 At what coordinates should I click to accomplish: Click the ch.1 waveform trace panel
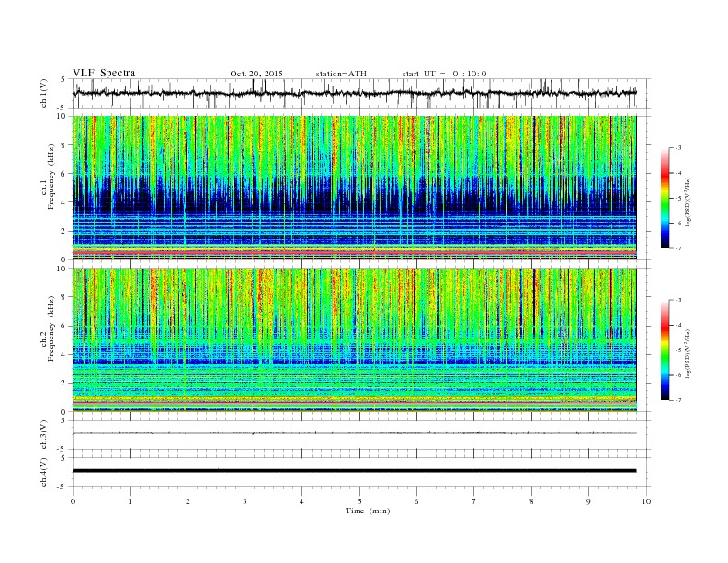tap(361, 93)
